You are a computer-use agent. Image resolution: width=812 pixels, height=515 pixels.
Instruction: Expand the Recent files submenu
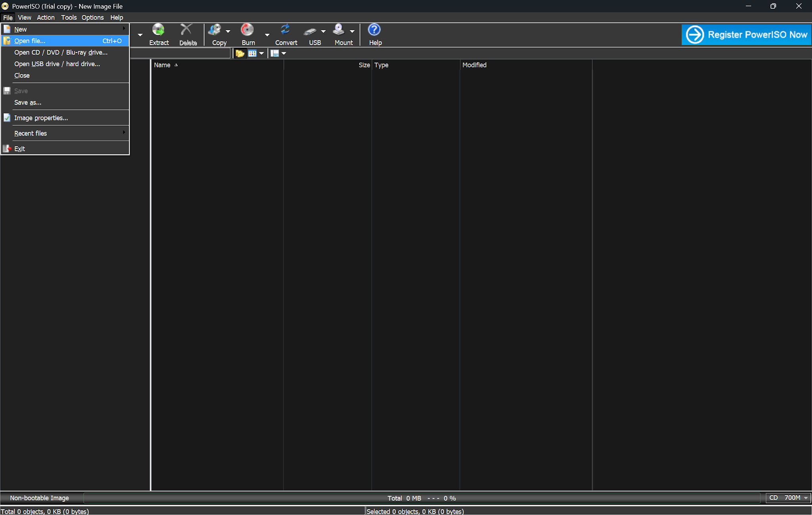[65, 133]
